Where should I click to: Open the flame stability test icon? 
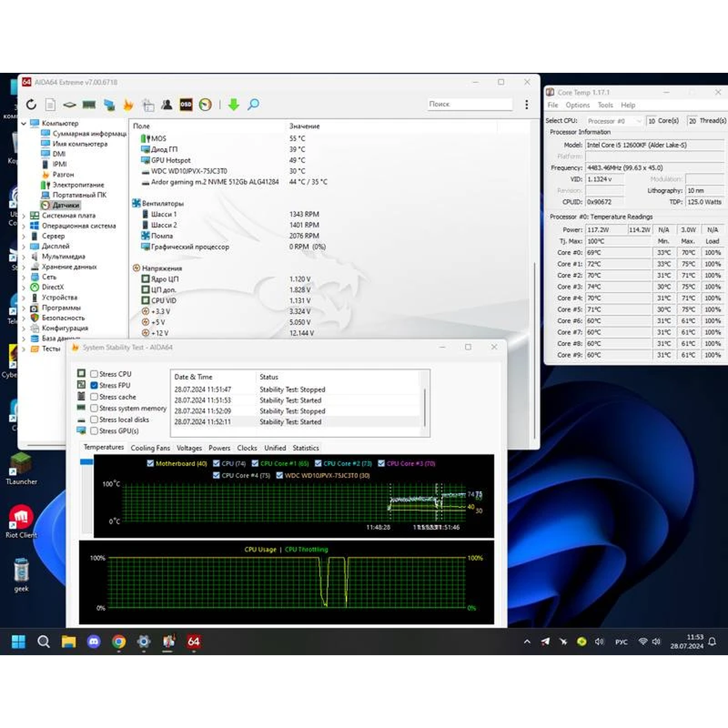pyautogui.click(x=128, y=104)
